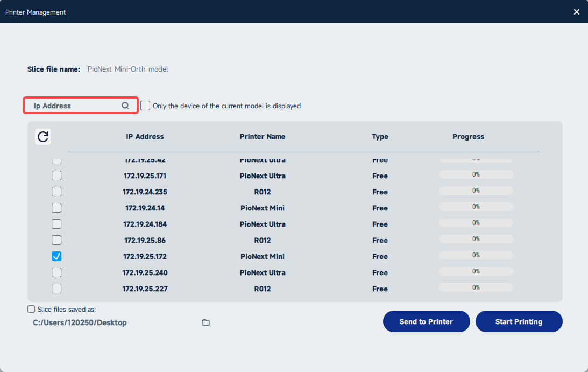Click R012 name in 172.19.24.235 row
Screen dimensions: 588x372
tap(263, 192)
